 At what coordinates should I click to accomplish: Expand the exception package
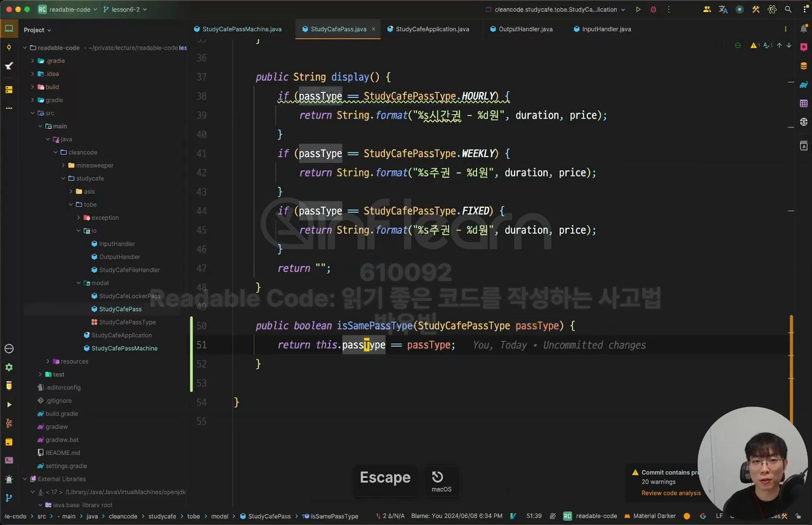tap(79, 218)
